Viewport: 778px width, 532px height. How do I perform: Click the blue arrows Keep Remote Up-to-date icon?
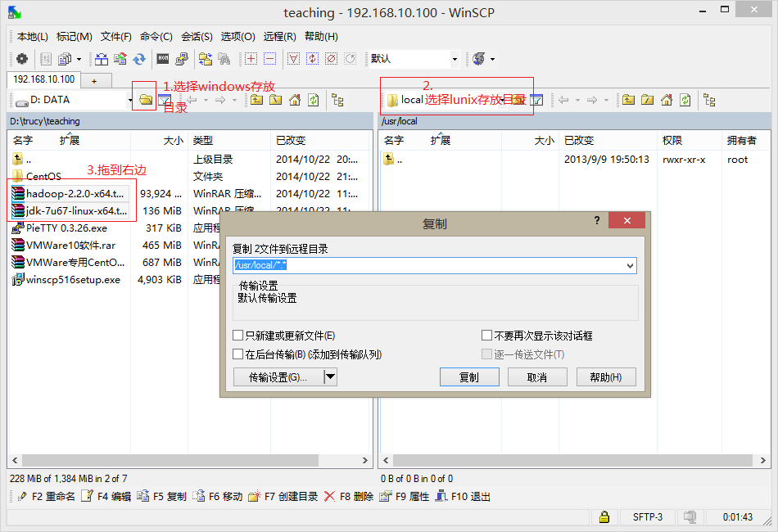(139, 59)
